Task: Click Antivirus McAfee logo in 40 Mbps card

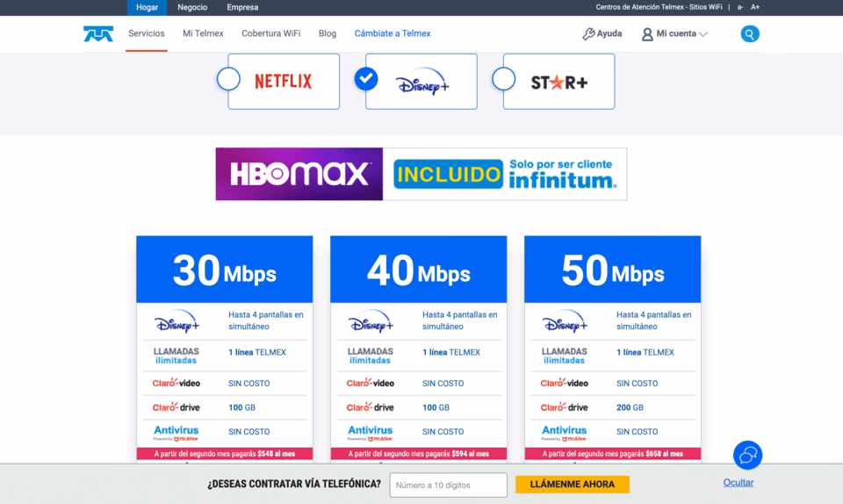Action: pos(370,433)
